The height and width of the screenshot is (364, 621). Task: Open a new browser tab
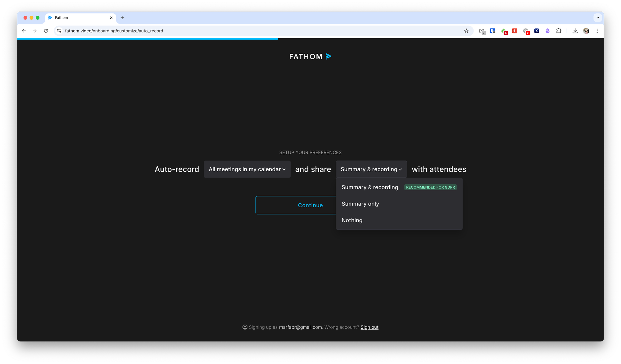[x=122, y=18]
